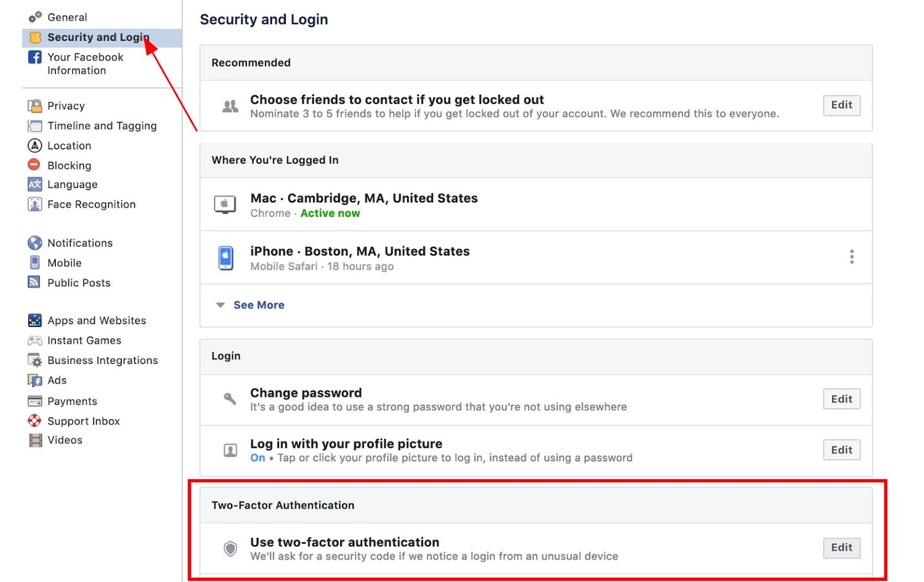Click the blue iPhone device icon
The height and width of the screenshot is (582, 924).
[x=226, y=258]
